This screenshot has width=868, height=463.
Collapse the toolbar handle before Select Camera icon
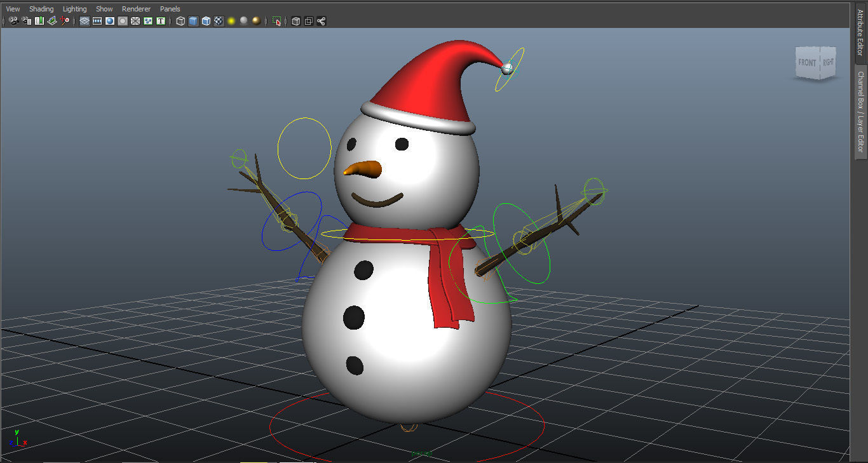tap(3, 21)
